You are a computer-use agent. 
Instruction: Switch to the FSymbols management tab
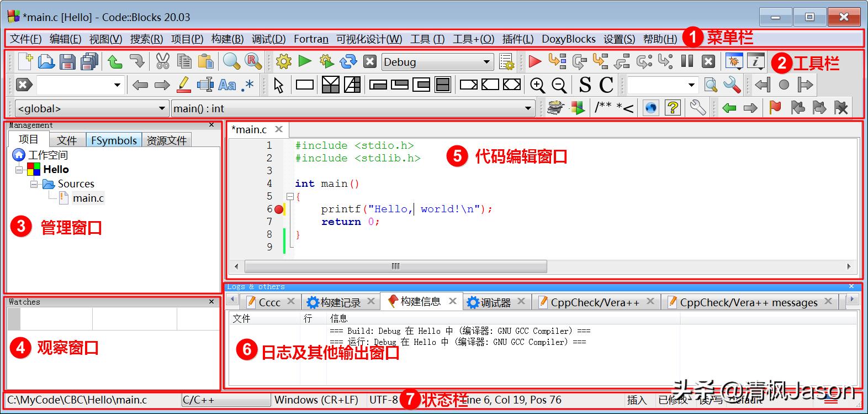(114, 140)
